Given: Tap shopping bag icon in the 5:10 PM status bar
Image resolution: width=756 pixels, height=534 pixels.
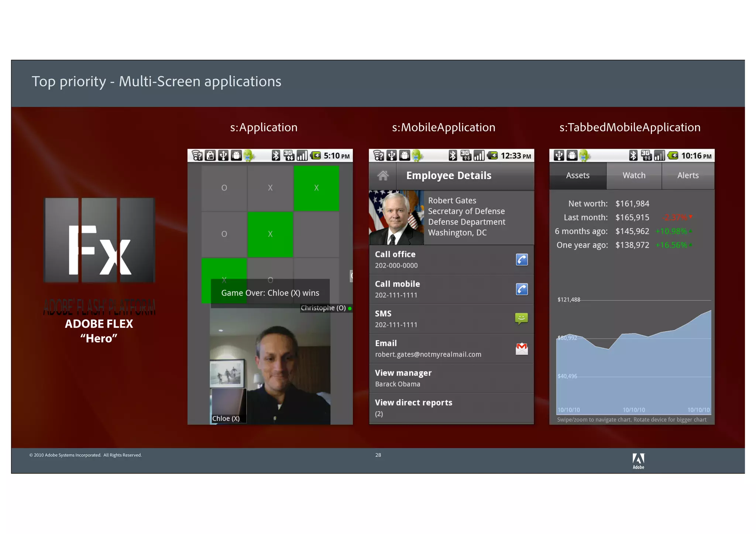Looking at the screenshot, I should pos(210,156).
